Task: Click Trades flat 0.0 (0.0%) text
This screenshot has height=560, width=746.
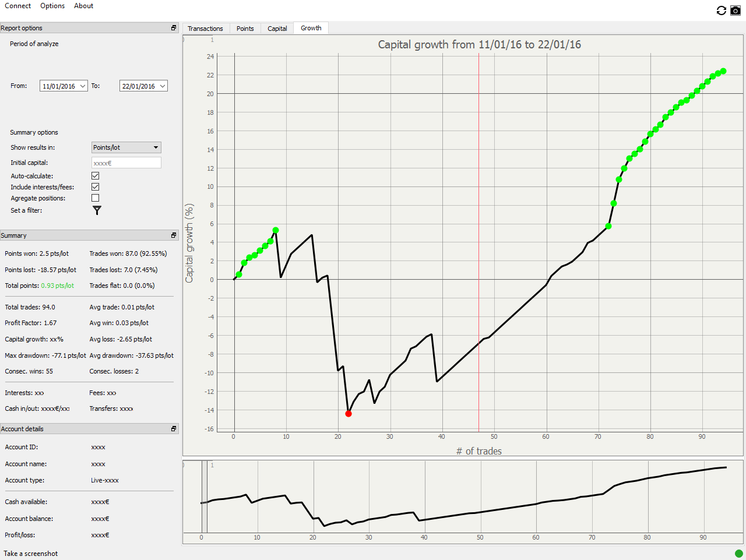Action: click(x=122, y=286)
